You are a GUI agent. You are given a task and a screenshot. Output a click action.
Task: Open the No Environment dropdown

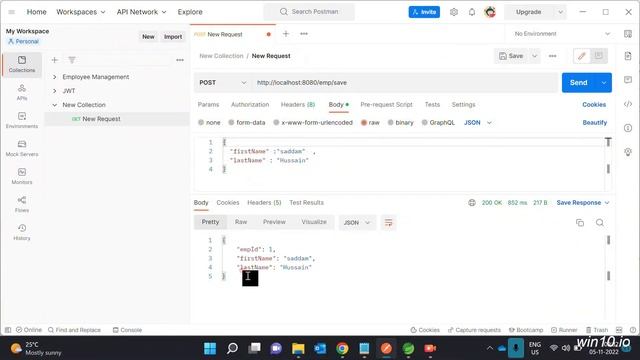[562, 34]
